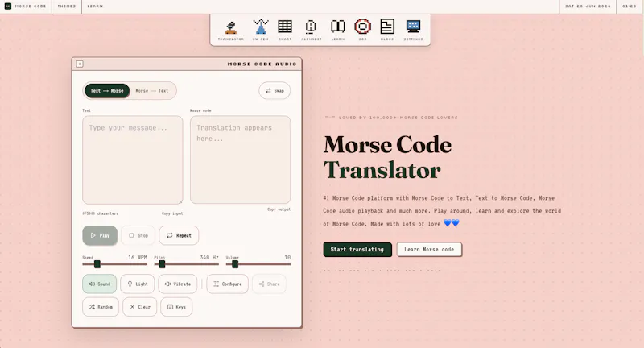
Task: Click the Share button
Action: tap(269, 284)
